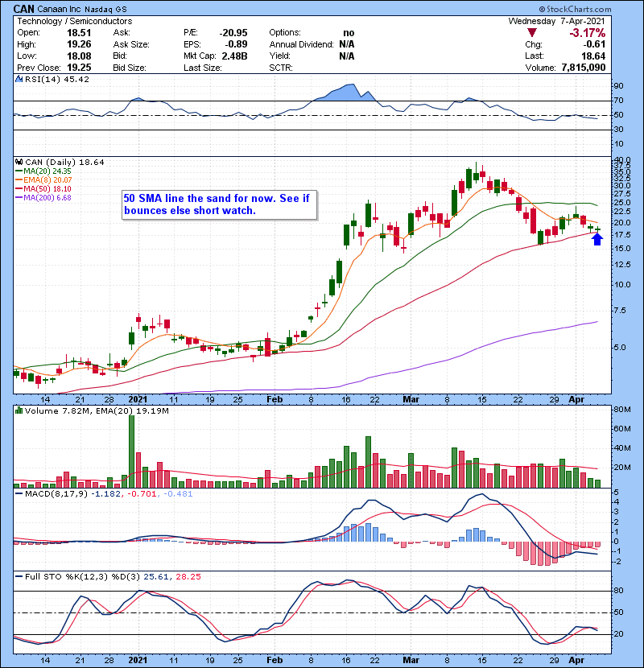Click the blue legend dash before MACD(8,17,9)

(x=19, y=494)
